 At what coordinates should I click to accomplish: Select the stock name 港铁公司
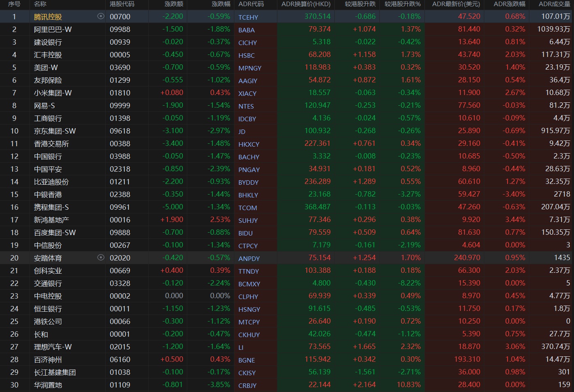[48, 322]
